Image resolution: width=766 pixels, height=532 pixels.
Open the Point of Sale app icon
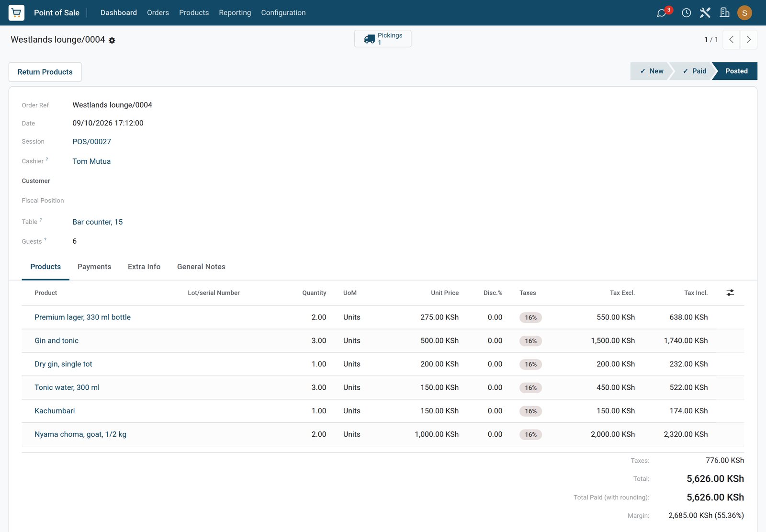[16, 12]
